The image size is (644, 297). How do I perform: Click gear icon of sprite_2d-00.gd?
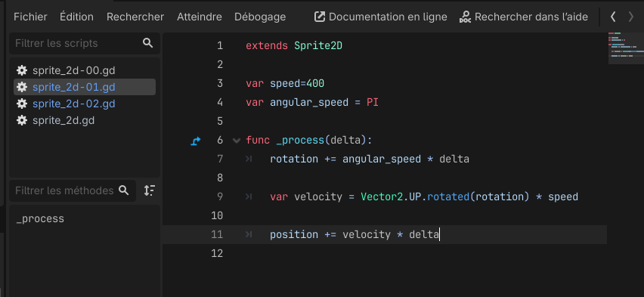22,70
